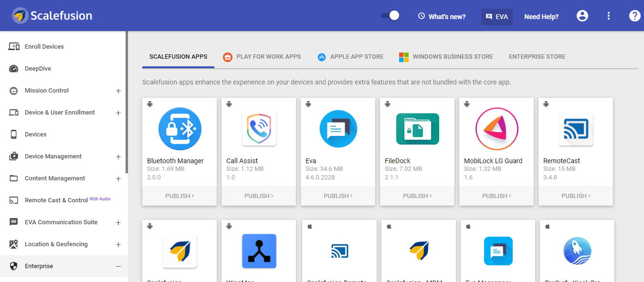
Task: Click the Eva version 4.6.0.2228 text
Action: [x=320, y=178]
